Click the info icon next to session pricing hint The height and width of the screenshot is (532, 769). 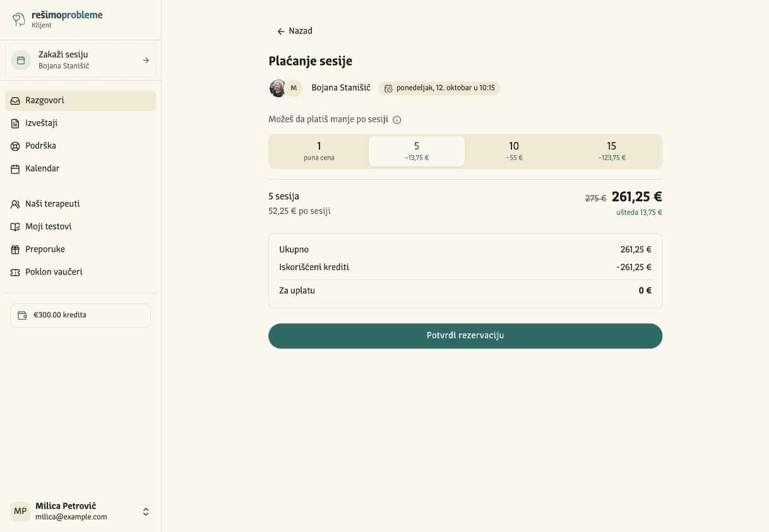(x=397, y=120)
